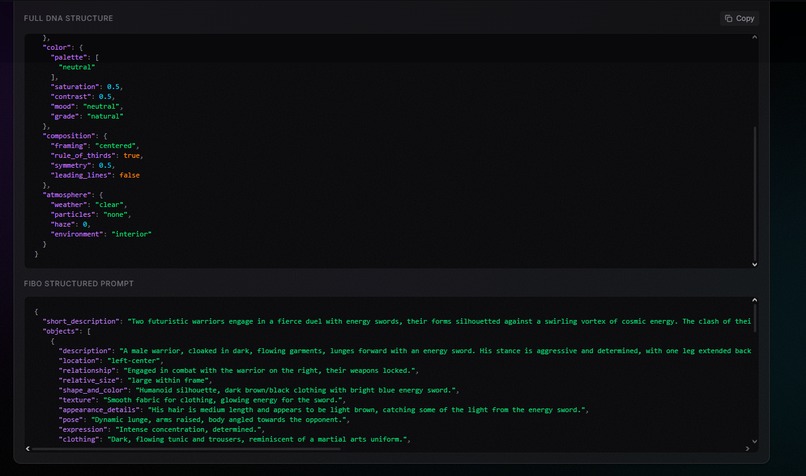Click the "pose" dynamic lunge line
Screen dimensions: 806x476
pos(204,419)
